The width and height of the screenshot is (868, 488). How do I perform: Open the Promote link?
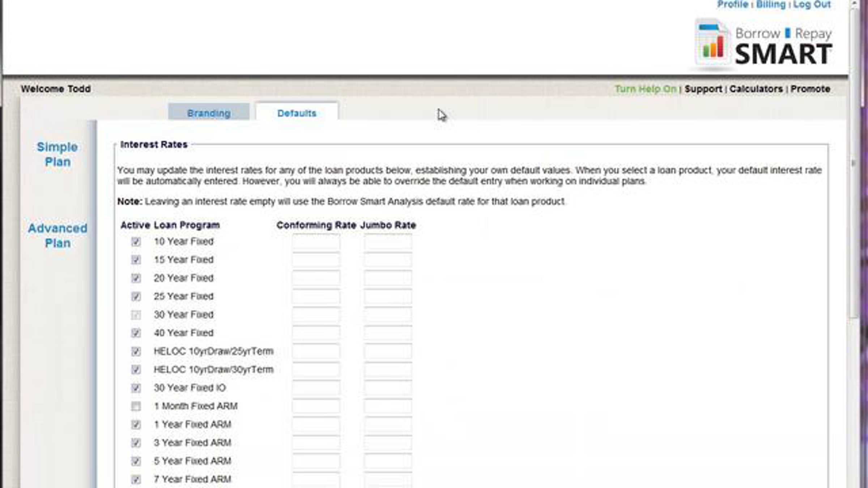tap(810, 89)
